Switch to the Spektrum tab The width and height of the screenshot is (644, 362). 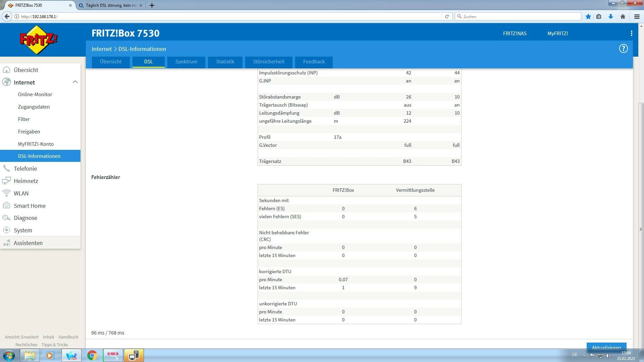point(186,62)
